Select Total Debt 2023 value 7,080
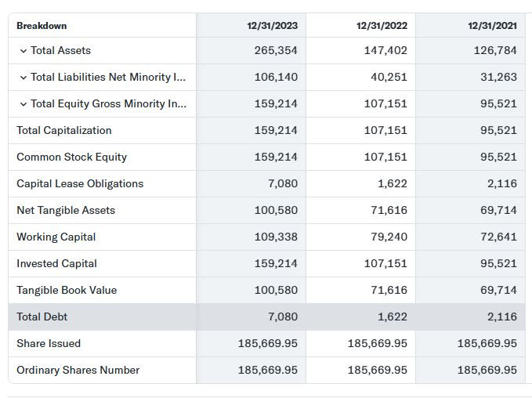The width and height of the screenshot is (532, 398). coord(283,317)
